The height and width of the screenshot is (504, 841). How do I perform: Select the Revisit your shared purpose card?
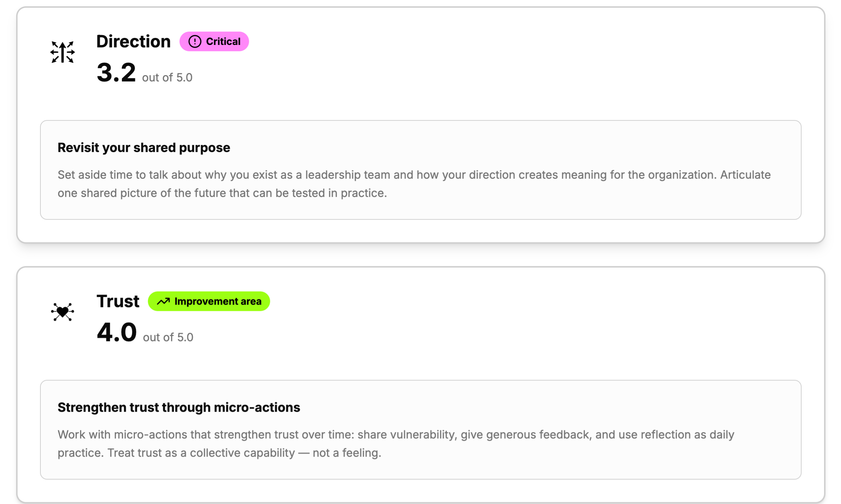pyautogui.click(x=421, y=170)
